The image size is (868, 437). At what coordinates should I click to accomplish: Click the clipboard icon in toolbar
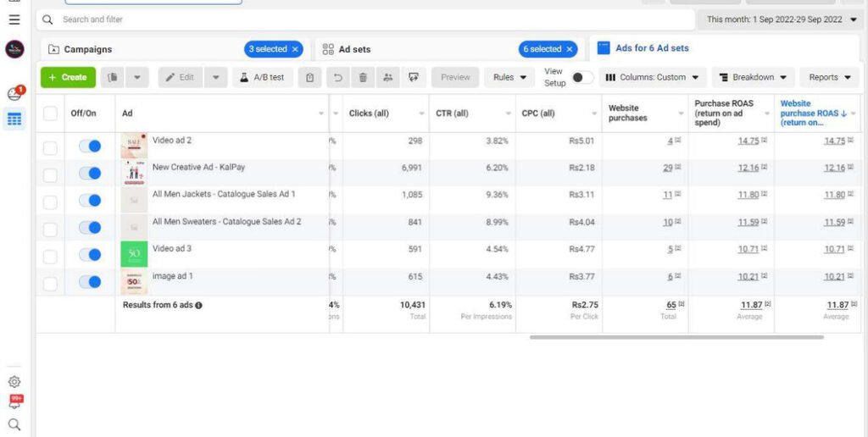(x=310, y=77)
